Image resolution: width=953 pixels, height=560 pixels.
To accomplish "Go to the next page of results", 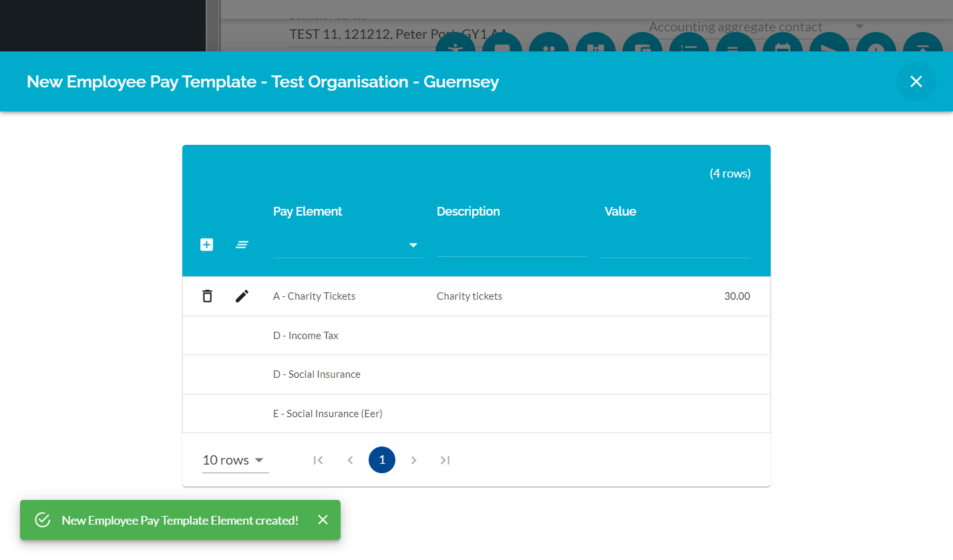I will tap(414, 460).
